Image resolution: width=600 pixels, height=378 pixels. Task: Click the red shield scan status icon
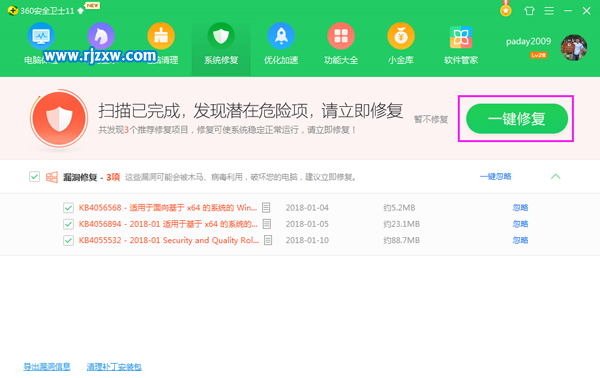click(x=59, y=119)
